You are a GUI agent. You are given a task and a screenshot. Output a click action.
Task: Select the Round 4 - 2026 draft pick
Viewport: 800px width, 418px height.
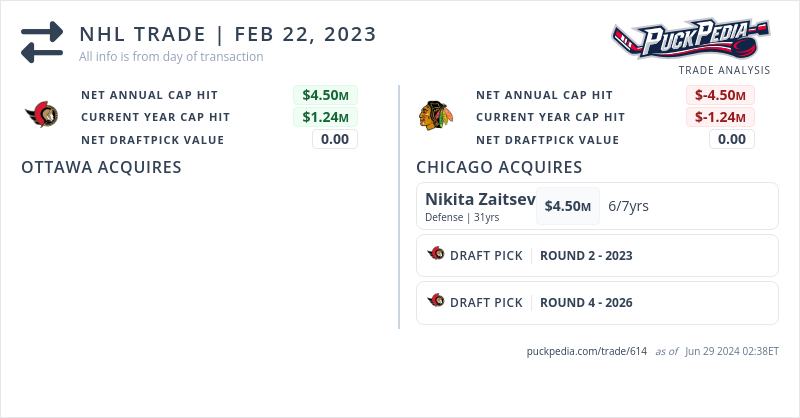586,303
